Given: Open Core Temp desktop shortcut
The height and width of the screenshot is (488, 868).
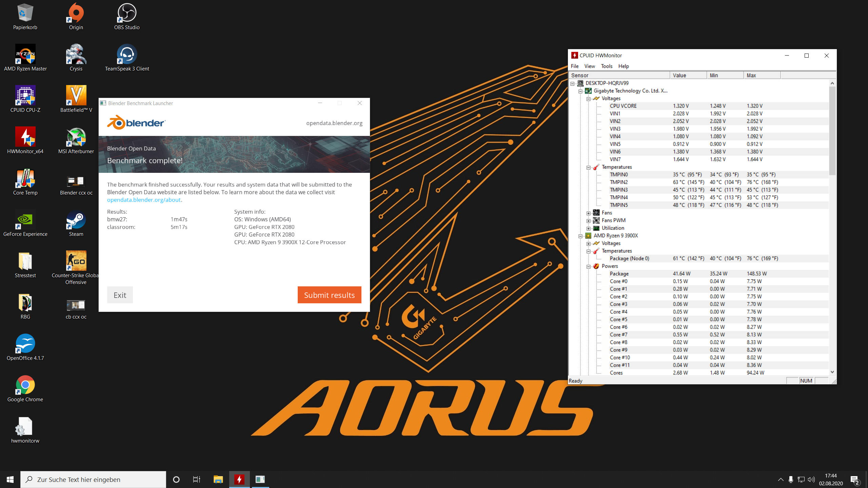Looking at the screenshot, I should coord(25,179).
